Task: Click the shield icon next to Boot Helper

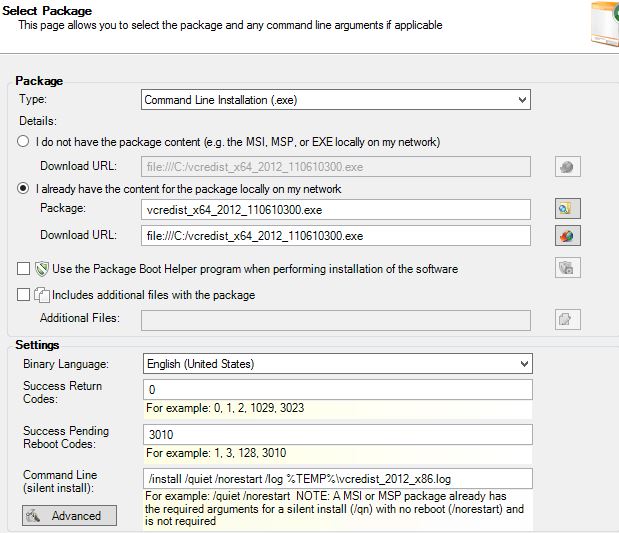Action: tap(41, 269)
